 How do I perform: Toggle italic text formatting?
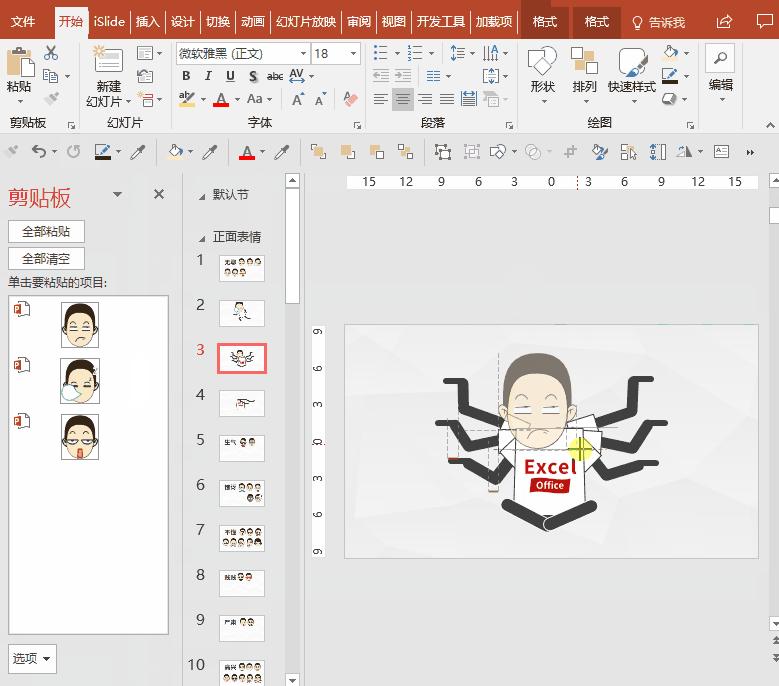click(x=208, y=76)
